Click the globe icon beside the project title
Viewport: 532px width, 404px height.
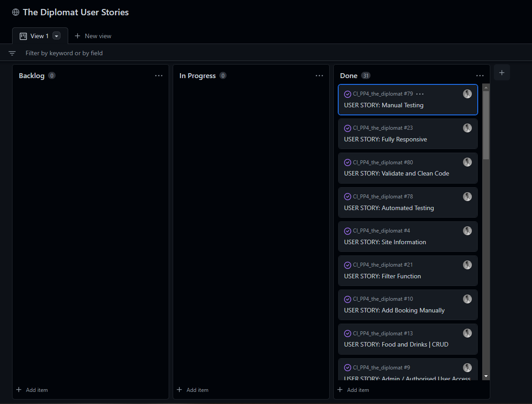point(16,12)
